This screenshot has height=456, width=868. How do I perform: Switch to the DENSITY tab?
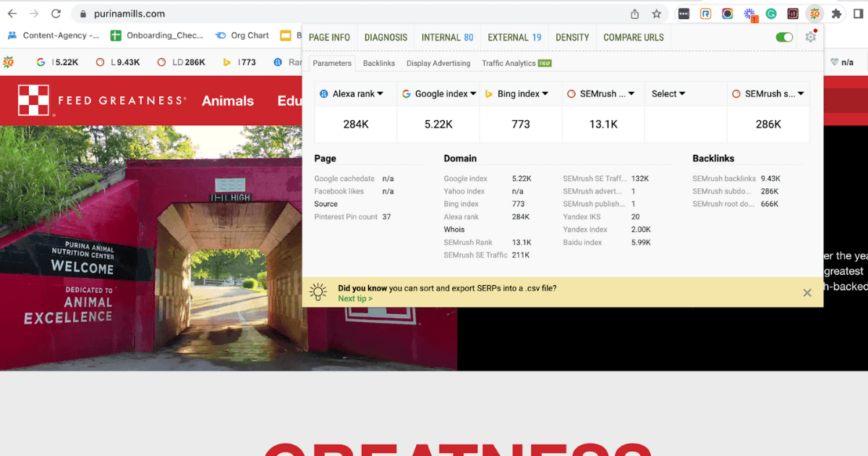(x=572, y=37)
